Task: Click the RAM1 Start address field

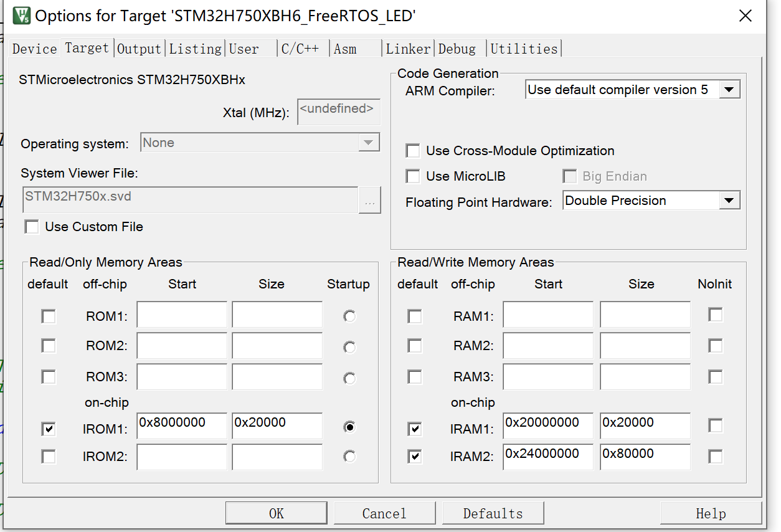Action: 548,315
